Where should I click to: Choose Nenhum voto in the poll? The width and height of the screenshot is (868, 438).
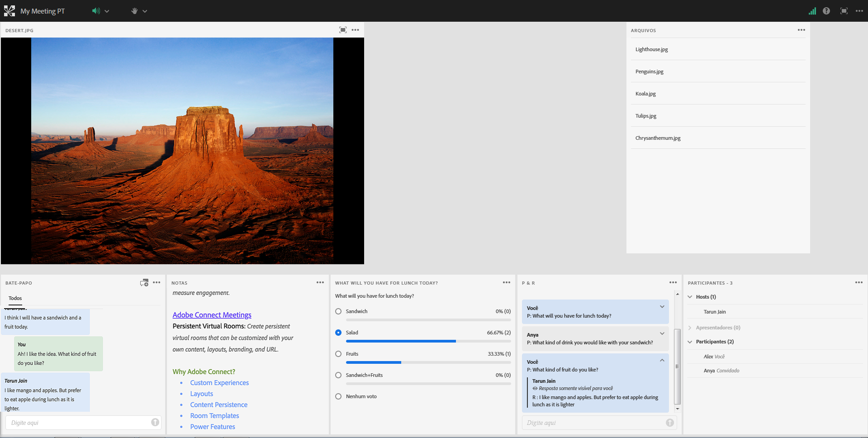coord(338,396)
